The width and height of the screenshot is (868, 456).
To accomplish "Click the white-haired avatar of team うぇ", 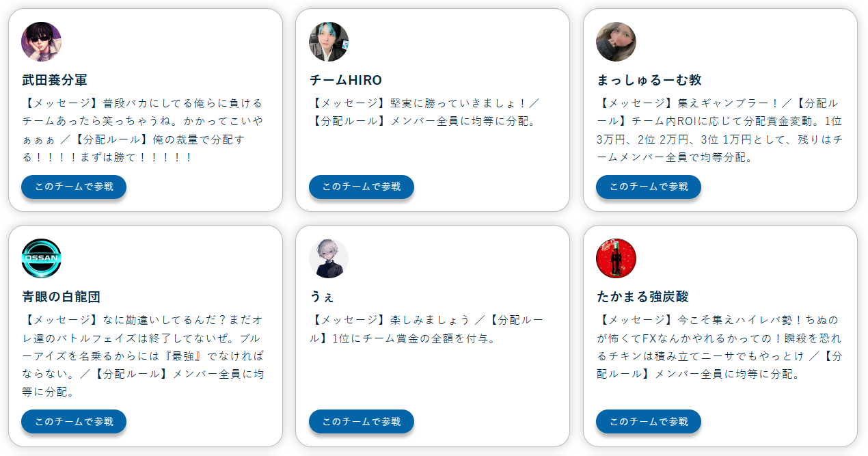I will [x=329, y=258].
